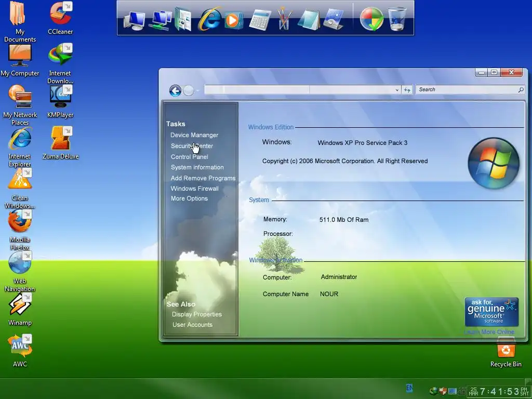Viewport: 532px width, 399px height.
Task: Select the Internet Explorer desktop icon
Action: click(20, 147)
